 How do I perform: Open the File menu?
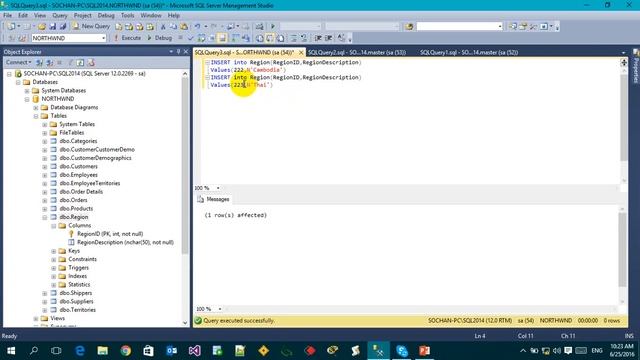click(7, 15)
